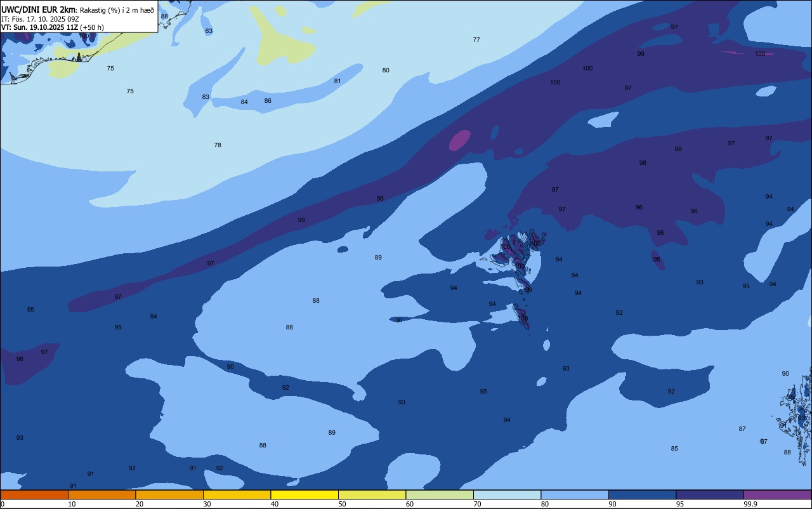This screenshot has height=509, width=812.
Task: Click the 50–60 yellow-green legend segment
Action: [x=372, y=494]
